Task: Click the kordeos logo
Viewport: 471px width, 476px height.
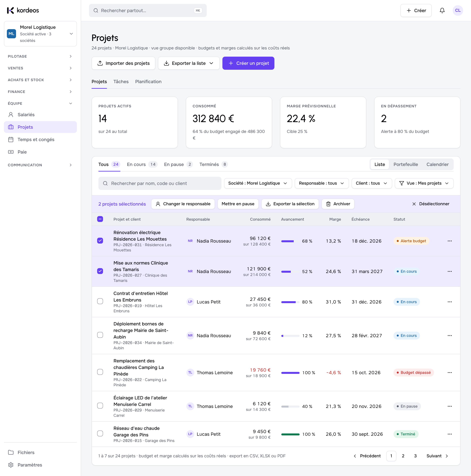Action: coord(23,10)
